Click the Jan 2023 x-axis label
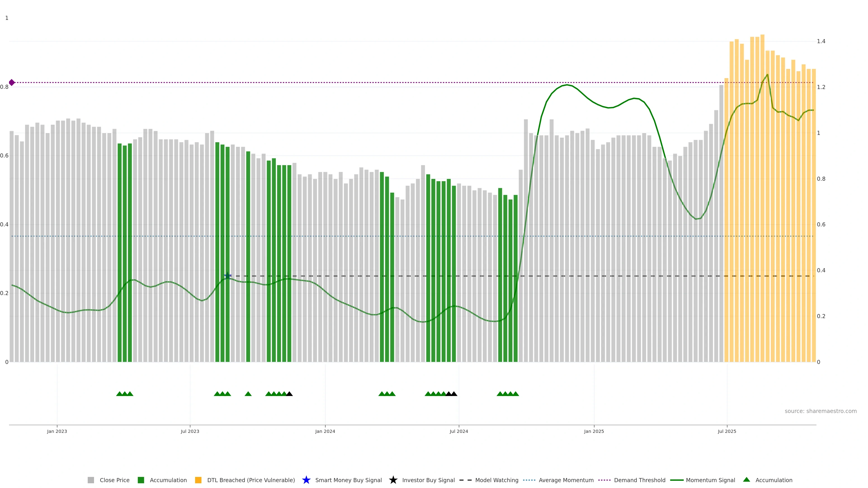Screen dimensions: 868x488 pos(57,431)
